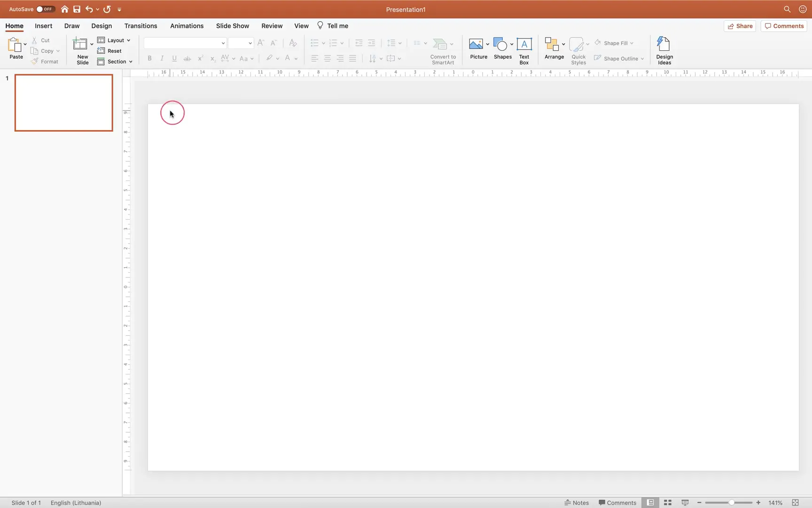Click the Quick Styles icon
812x508 pixels.
pos(576,44)
